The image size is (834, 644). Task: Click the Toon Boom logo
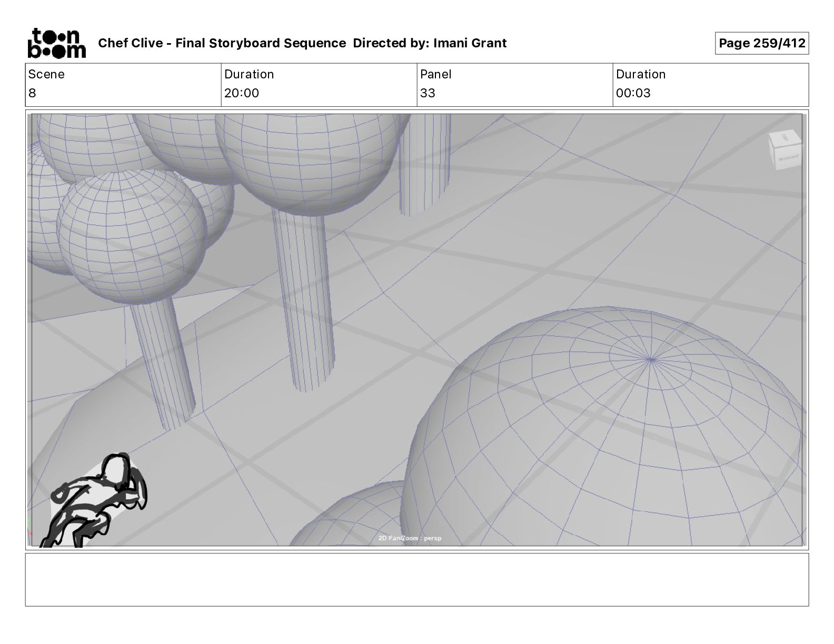point(56,43)
